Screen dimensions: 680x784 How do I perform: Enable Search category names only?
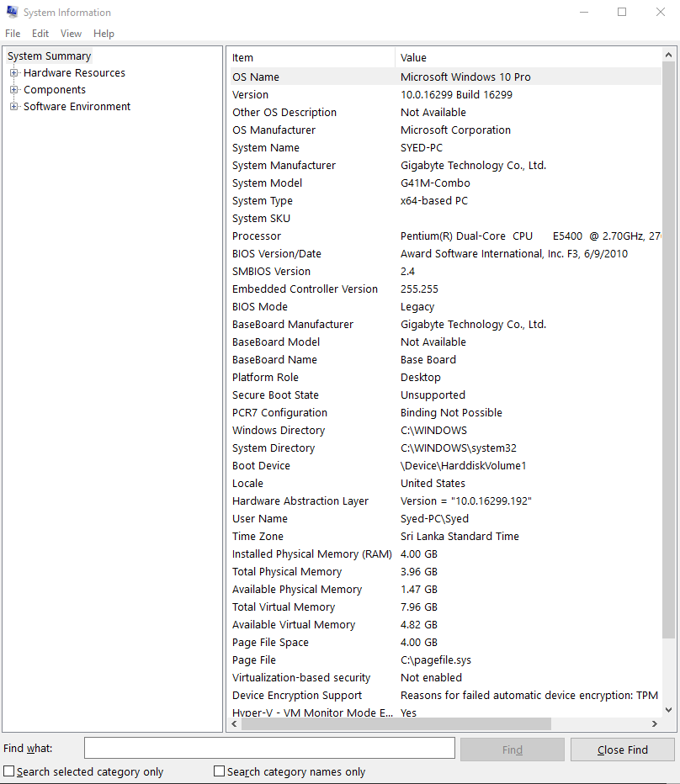tap(219, 771)
